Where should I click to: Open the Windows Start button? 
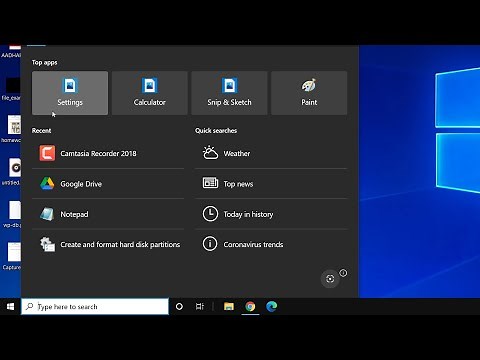tap(10, 306)
